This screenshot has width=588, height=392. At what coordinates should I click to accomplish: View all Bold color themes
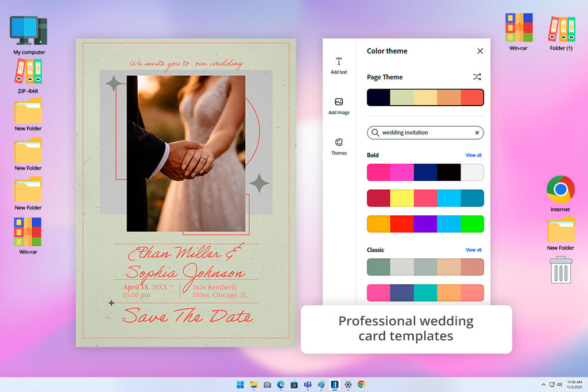pos(473,155)
